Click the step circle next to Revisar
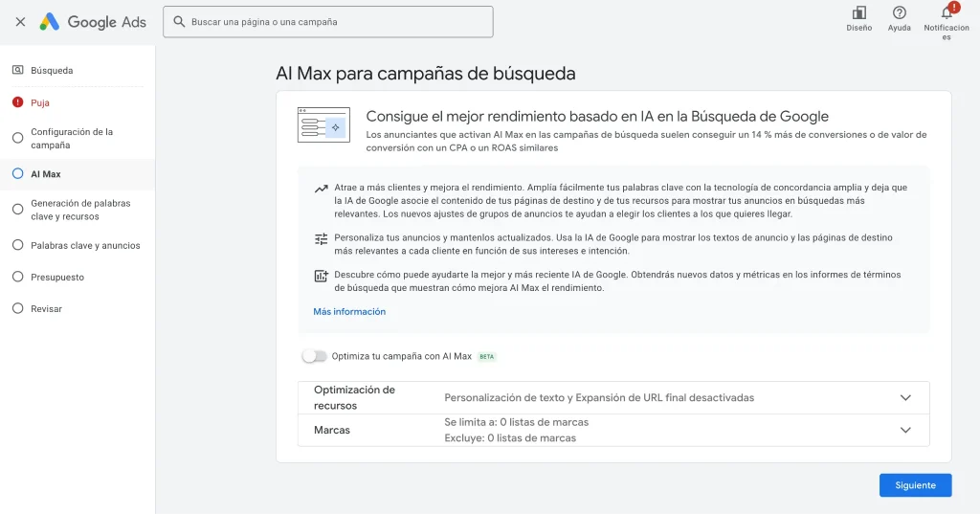Image resolution: width=980 pixels, height=514 pixels. point(17,308)
